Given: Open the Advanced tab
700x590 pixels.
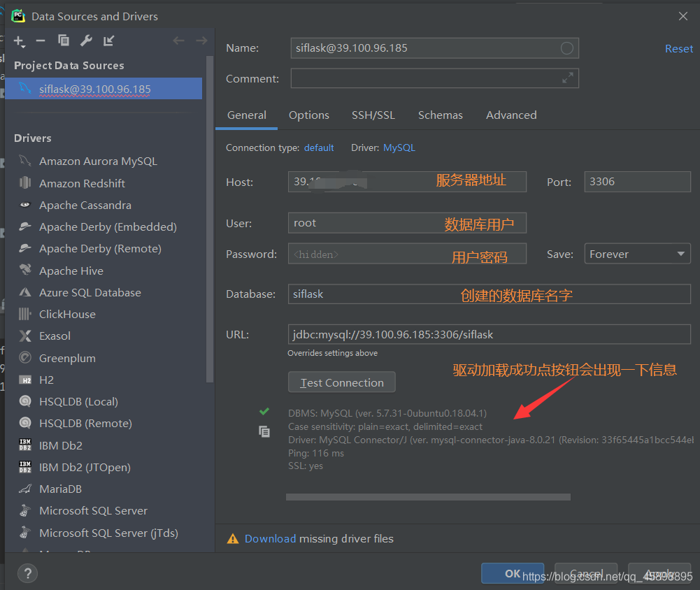Looking at the screenshot, I should [511, 115].
